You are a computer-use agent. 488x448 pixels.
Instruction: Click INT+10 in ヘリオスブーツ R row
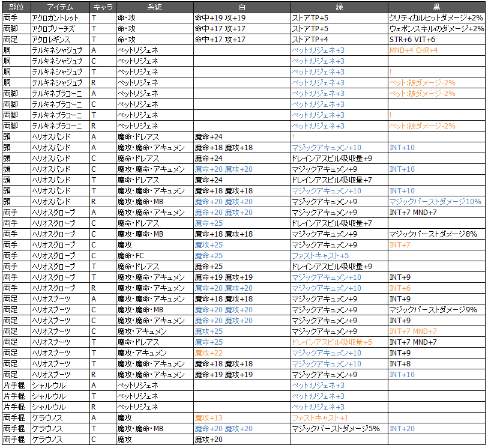(436, 375)
